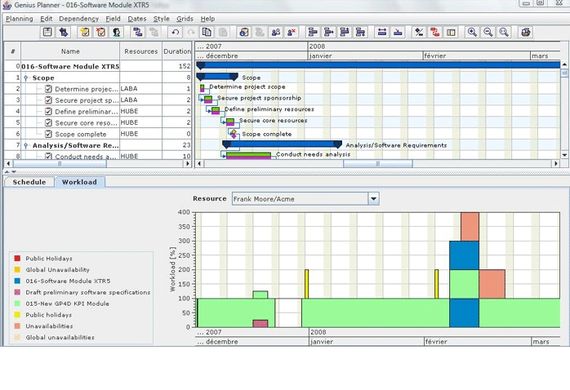Image resolution: width=570 pixels, height=390 pixels.
Task: Click the person with red X icon
Action: pos(291,32)
